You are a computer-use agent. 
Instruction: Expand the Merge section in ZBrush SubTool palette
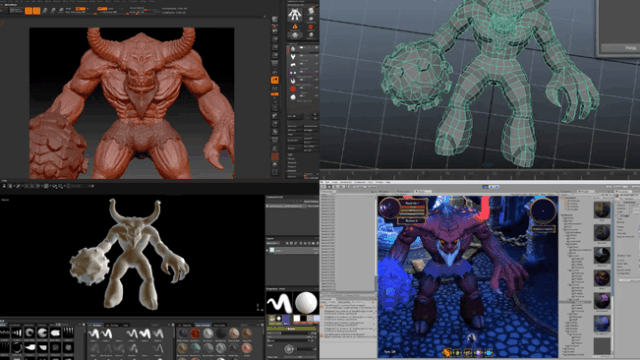[291, 159]
